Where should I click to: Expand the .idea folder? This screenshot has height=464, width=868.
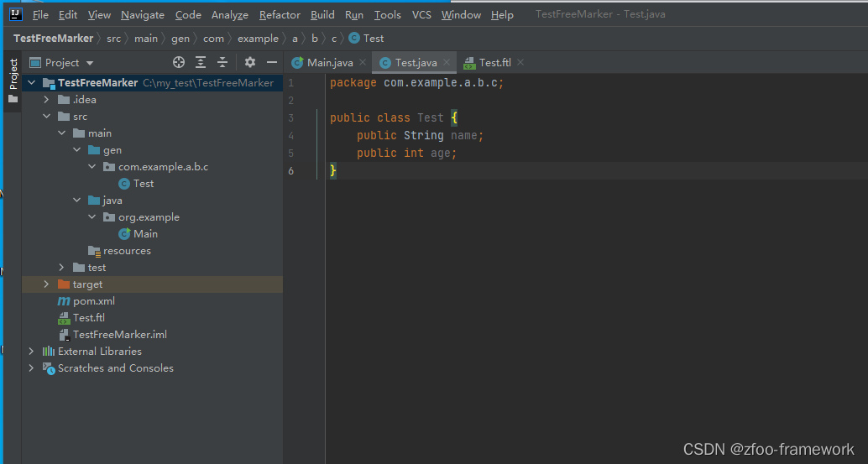[46, 100]
